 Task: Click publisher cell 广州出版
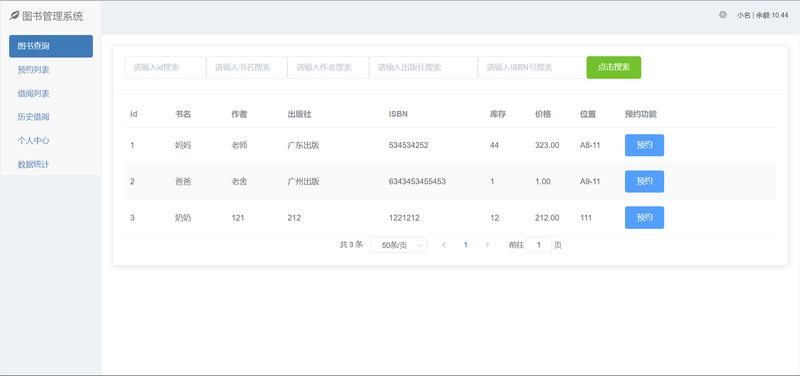pyautogui.click(x=304, y=181)
